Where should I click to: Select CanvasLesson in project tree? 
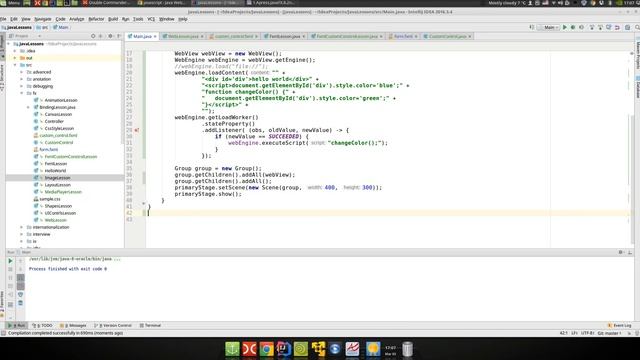coord(58,115)
